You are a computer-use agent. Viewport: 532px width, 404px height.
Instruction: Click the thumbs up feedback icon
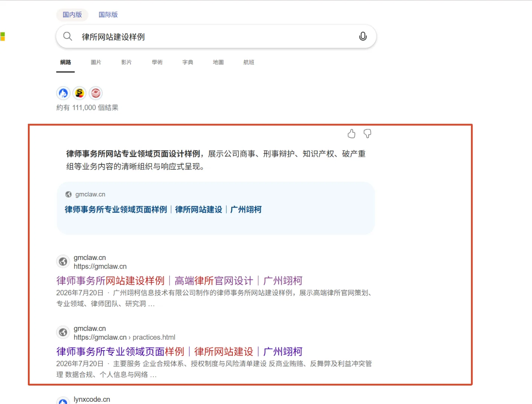pyautogui.click(x=351, y=134)
